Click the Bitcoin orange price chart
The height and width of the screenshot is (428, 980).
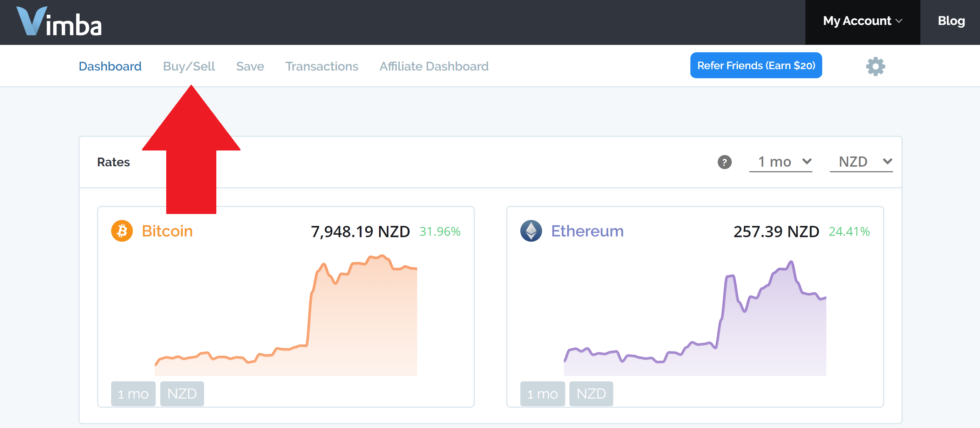click(286, 315)
